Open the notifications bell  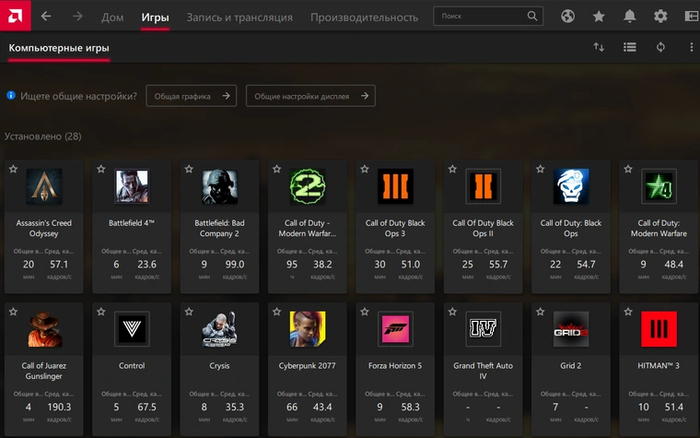pos(630,17)
